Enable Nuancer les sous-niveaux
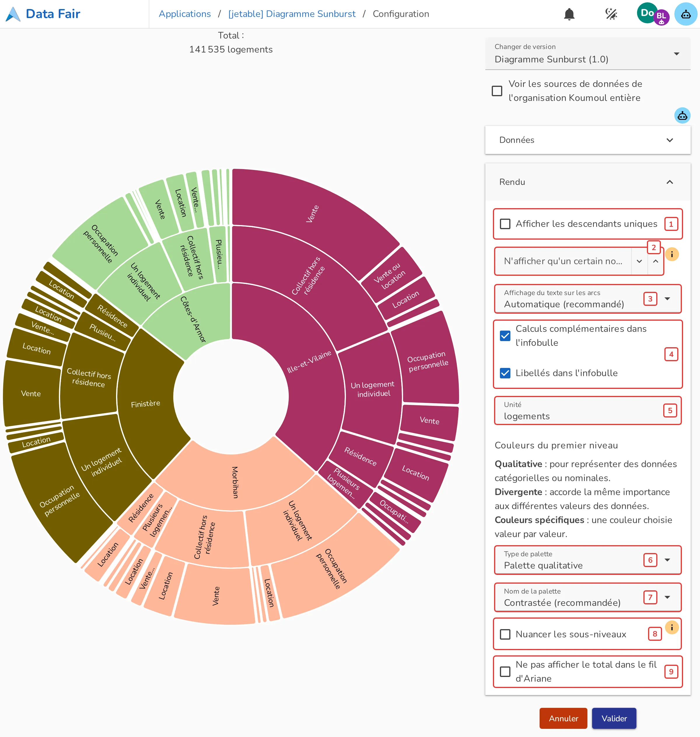 (505, 634)
